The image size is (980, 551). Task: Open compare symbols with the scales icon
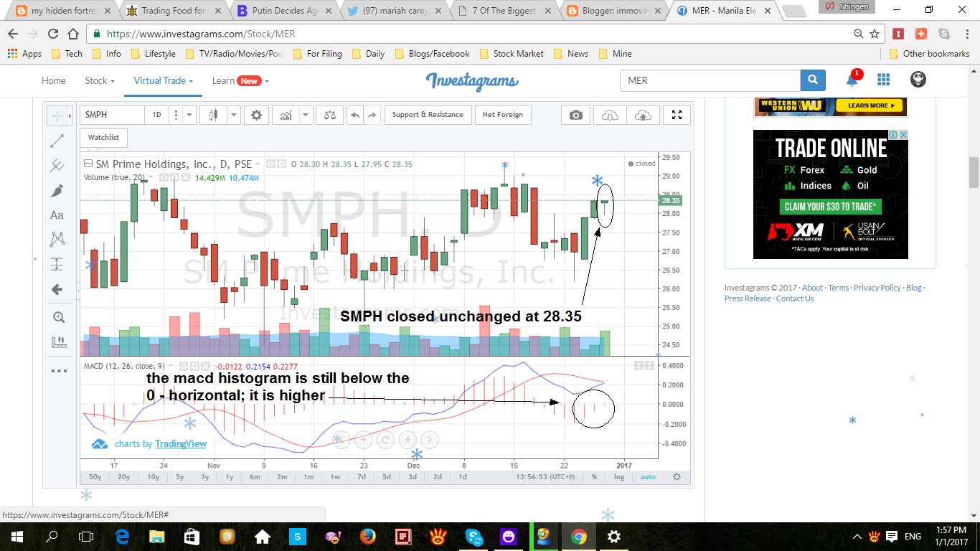click(329, 115)
